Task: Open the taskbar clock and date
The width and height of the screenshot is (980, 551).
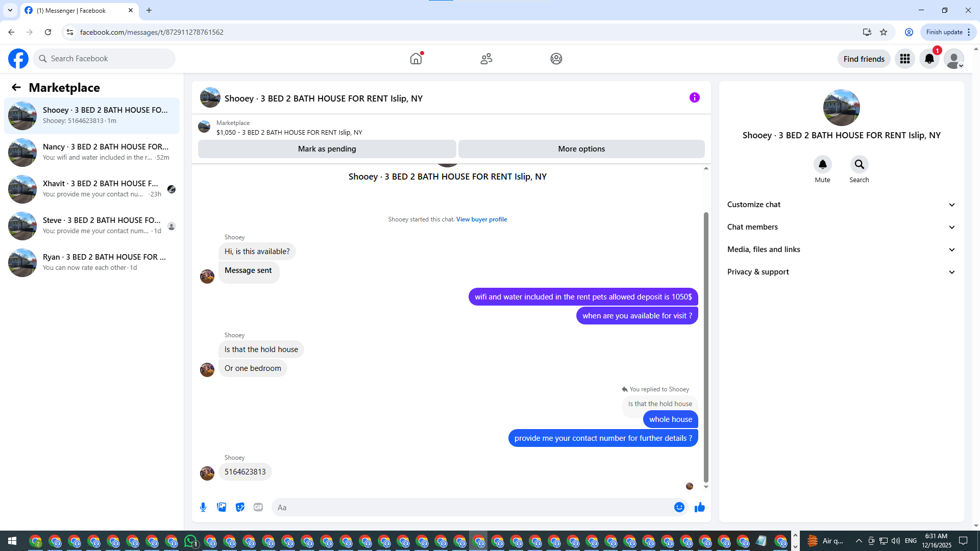Action: (936, 541)
